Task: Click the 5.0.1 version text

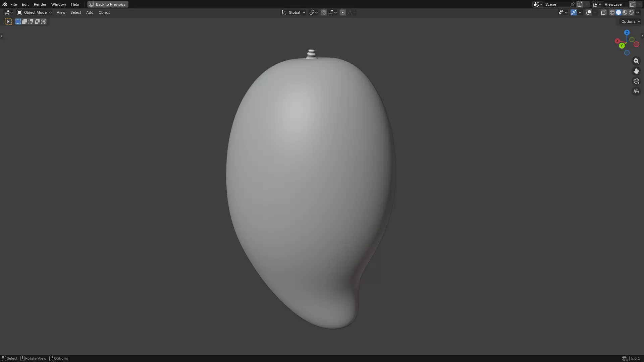Action: (x=635, y=358)
